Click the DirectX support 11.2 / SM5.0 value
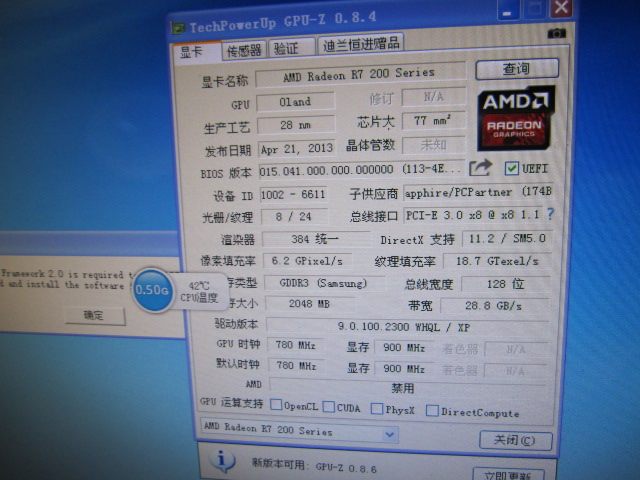The image size is (640, 480). [x=507, y=238]
